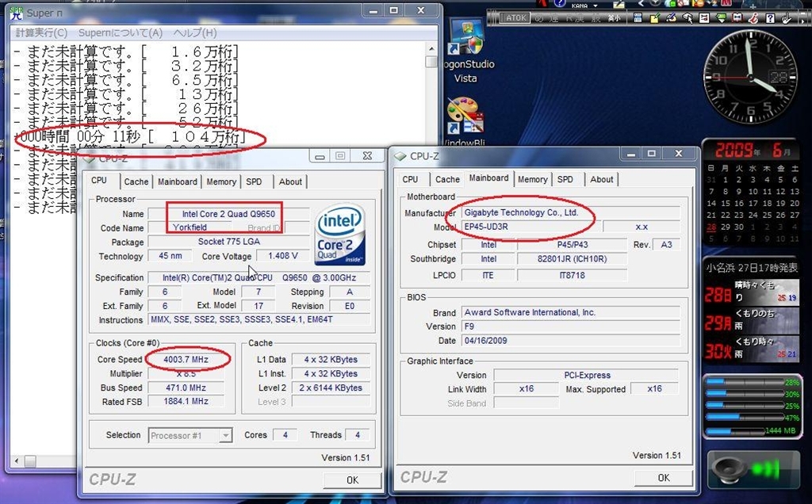Switch to Memory tab in left CPU-Z window

pyautogui.click(x=221, y=181)
